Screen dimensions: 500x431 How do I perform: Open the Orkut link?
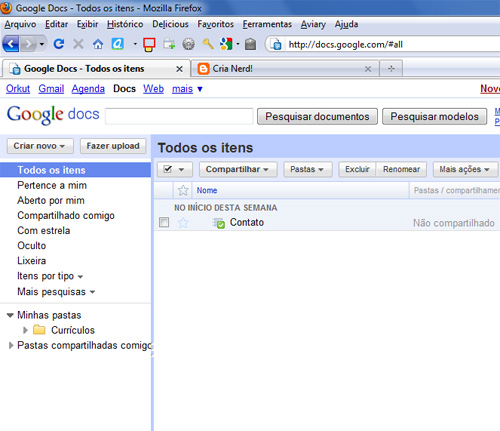click(18, 89)
